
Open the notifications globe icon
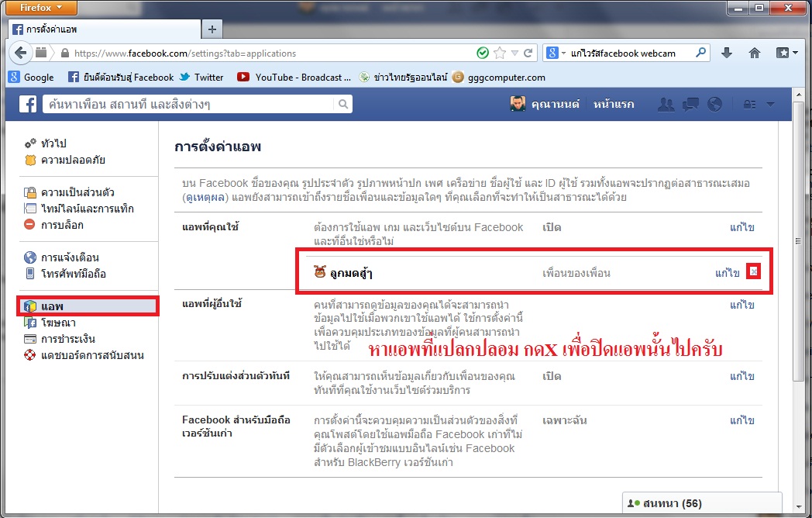click(x=714, y=104)
